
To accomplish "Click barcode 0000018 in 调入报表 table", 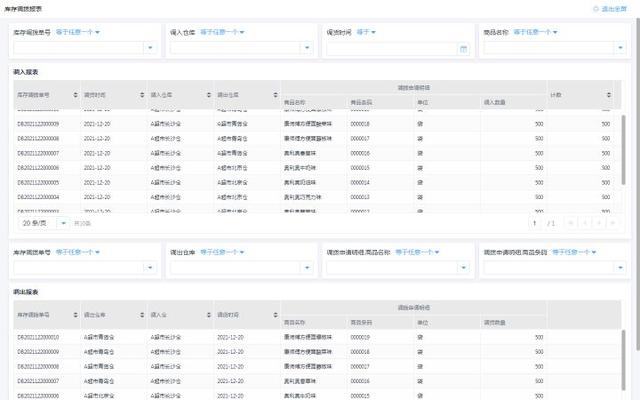I will point(360,124).
